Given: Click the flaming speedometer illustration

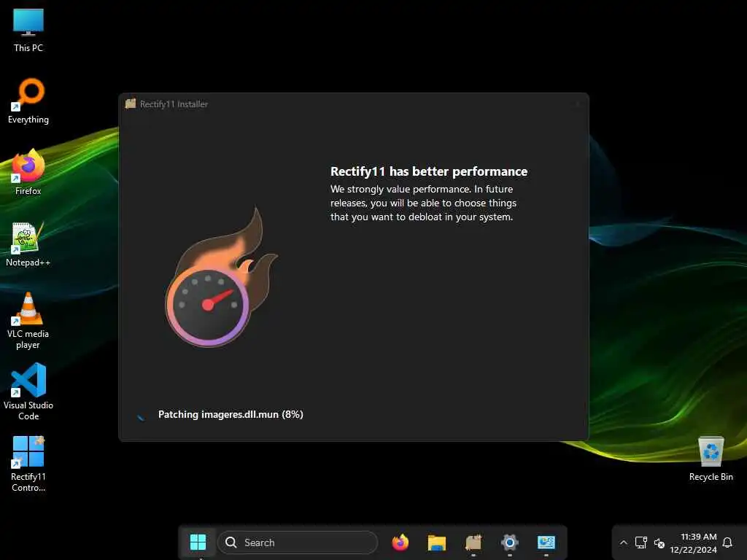Looking at the screenshot, I should tap(222, 277).
